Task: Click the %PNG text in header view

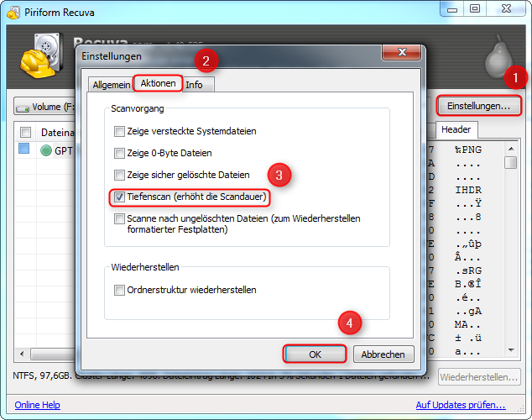Action: [x=468, y=150]
